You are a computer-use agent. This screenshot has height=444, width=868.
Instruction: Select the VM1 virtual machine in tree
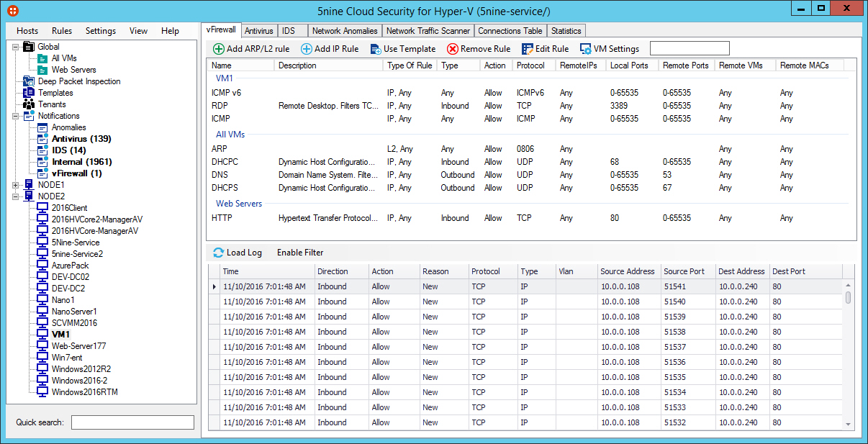click(x=60, y=335)
